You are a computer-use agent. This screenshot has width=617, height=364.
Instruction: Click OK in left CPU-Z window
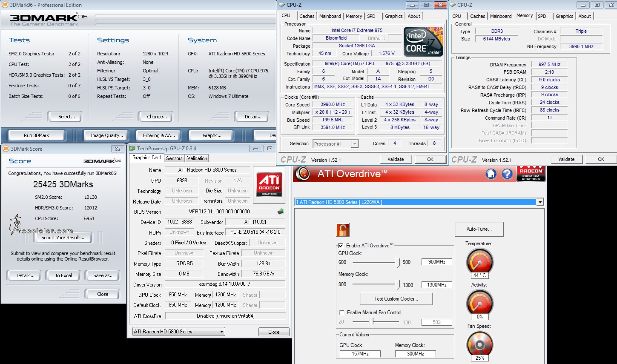(430, 159)
